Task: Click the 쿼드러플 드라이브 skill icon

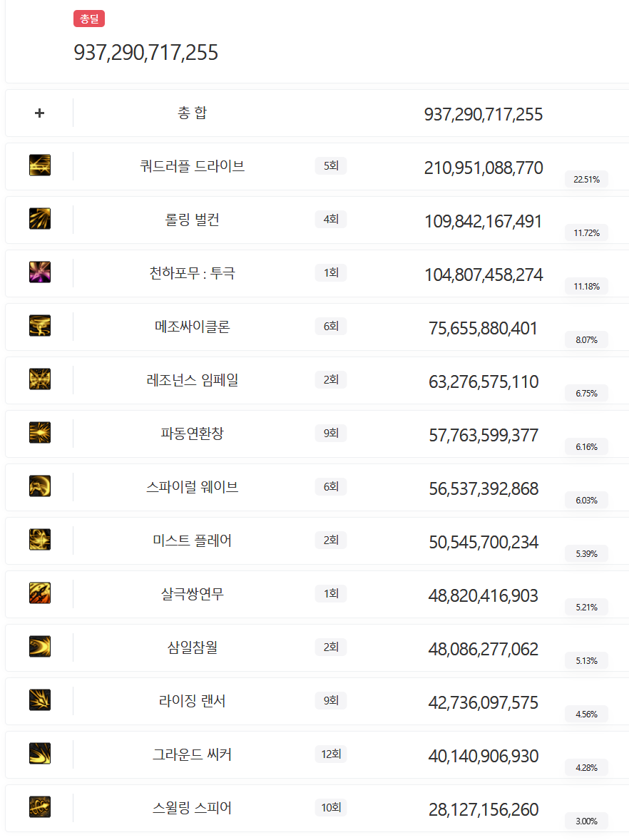Action: pos(40,165)
